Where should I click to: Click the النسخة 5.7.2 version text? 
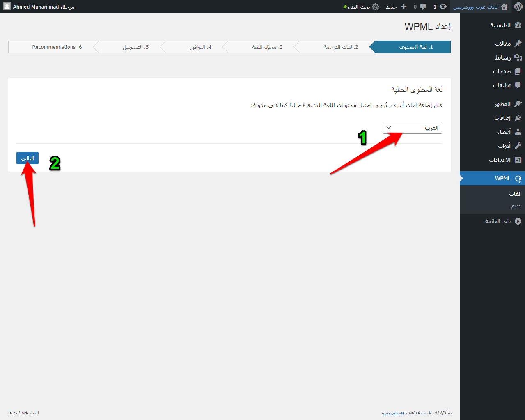(23, 413)
